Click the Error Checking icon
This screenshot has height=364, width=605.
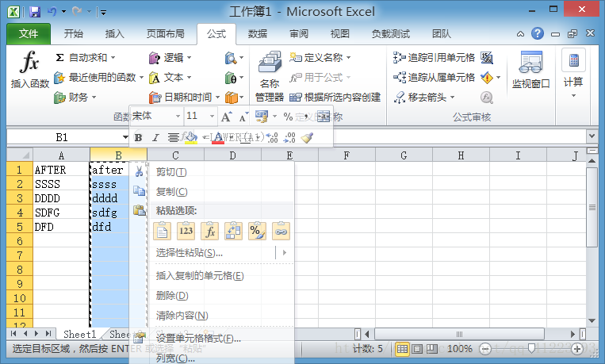487,78
